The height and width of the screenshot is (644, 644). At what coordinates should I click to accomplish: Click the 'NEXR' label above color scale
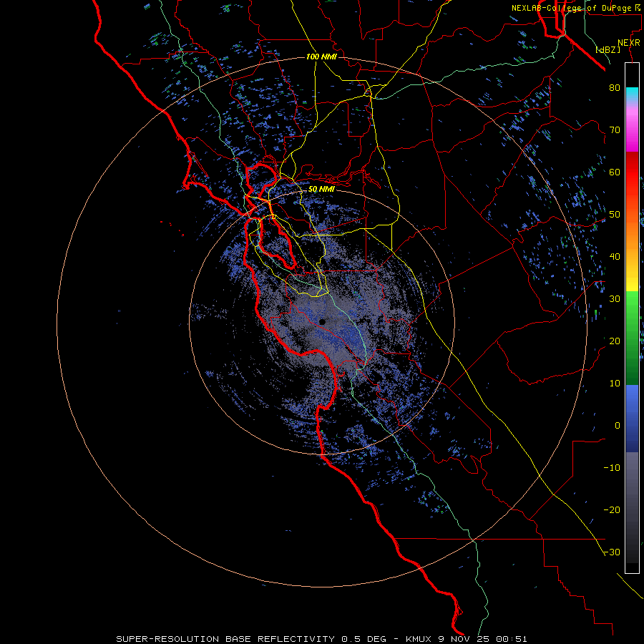tap(628, 43)
